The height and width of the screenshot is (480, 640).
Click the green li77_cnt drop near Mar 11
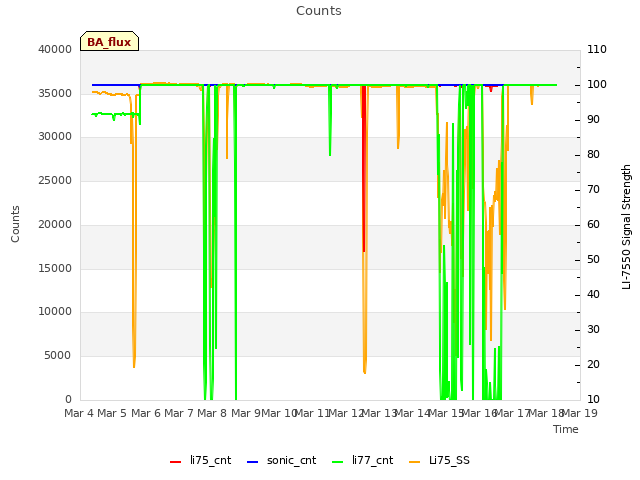pyautogui.click(x=330, y=122)
